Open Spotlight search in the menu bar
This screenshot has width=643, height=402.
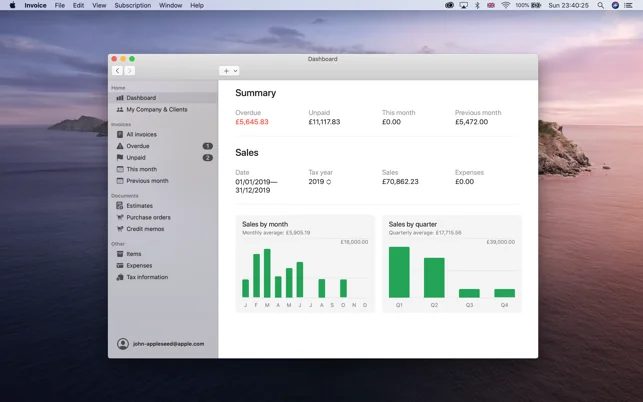tap(600, 5)
